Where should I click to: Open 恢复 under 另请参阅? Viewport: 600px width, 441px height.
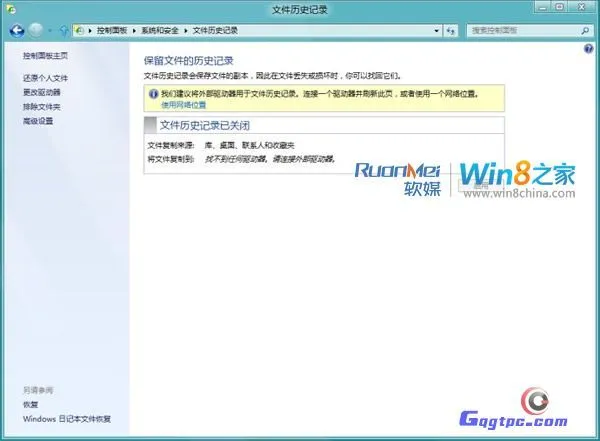point(30,405)
